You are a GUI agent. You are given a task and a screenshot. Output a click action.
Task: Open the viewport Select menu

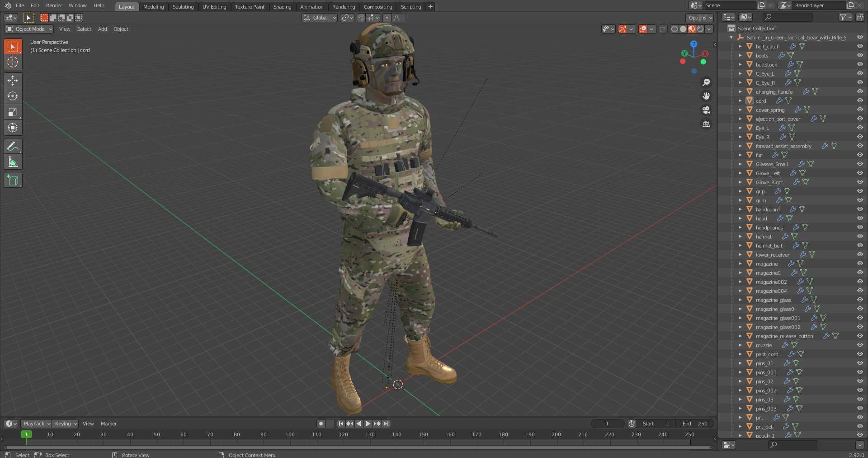click(84, 29)
